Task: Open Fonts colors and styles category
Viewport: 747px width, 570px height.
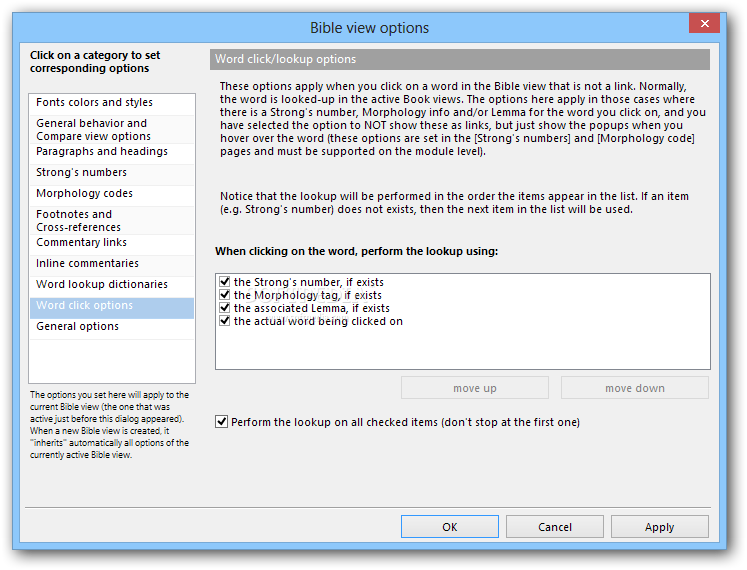Action: 112,103
